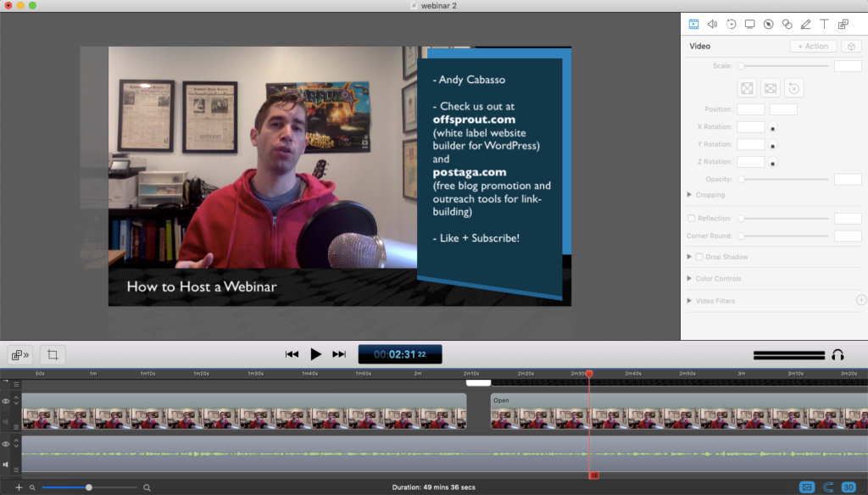Open the Audio properties tab
This screenshot has height=495, width=868.
coord(712,24)
